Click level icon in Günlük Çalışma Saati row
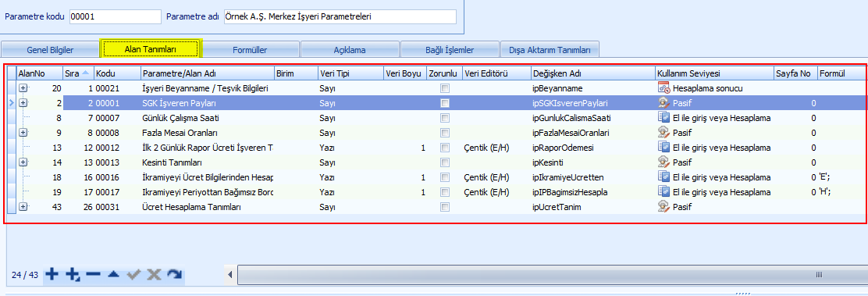The height and width of the screenshot is (296, 868). (x=663, y=117)
